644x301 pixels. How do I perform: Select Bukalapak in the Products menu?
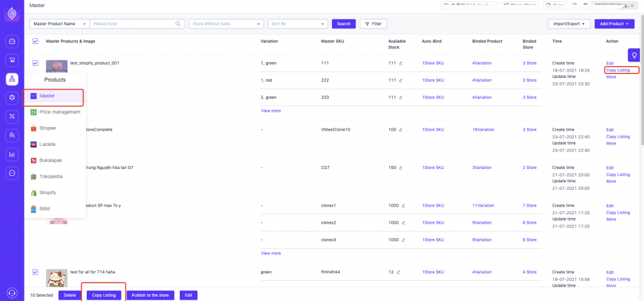pyautogui.click(x=55, y=160)
